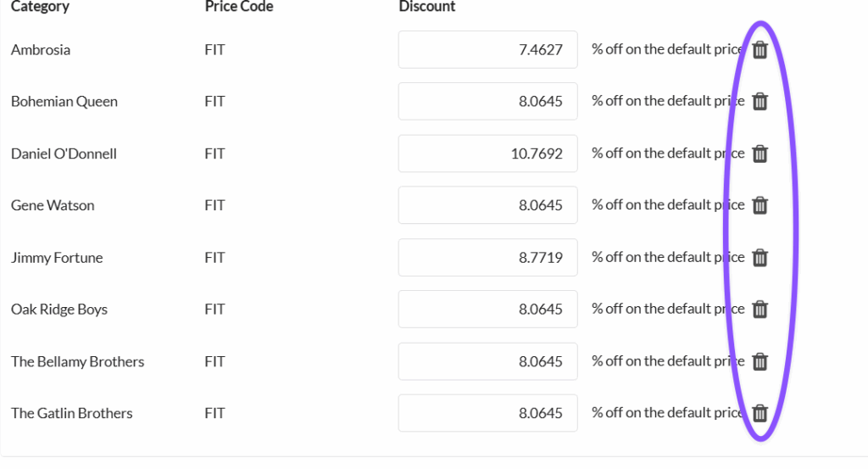This screenshot has height=469, width=868.
Task: Click the Discount column header
Action: click(x=427, y=7)
